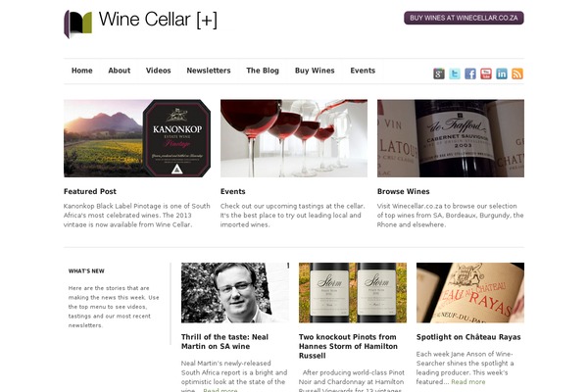
Task: Subscribe via the orange RSS feed icon
Action: (517, 73)
